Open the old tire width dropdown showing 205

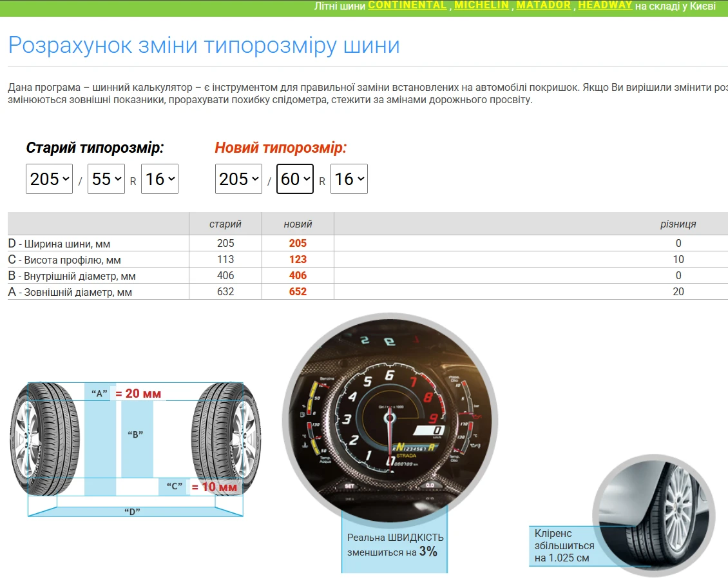pyautogui.click(x=49, y=179)
